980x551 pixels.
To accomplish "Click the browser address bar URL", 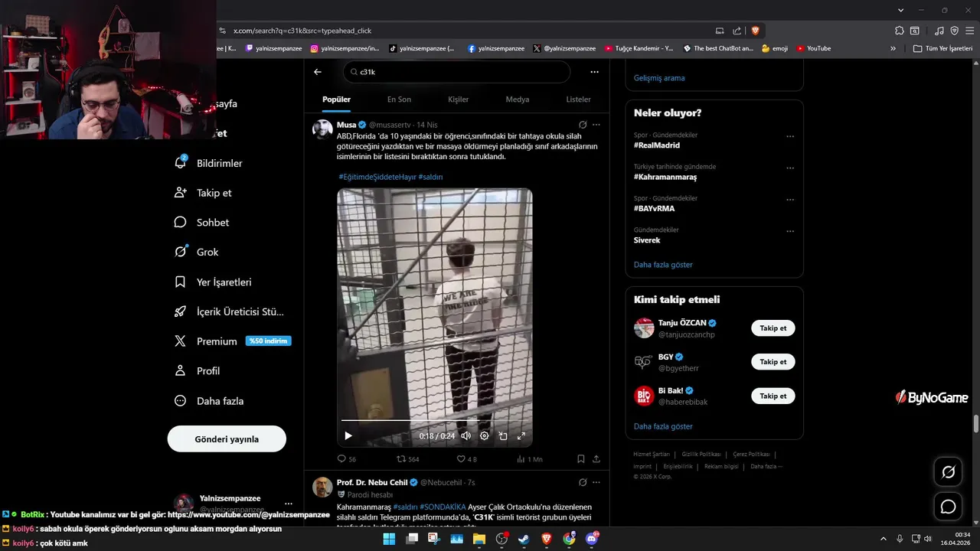I will 302,31.
